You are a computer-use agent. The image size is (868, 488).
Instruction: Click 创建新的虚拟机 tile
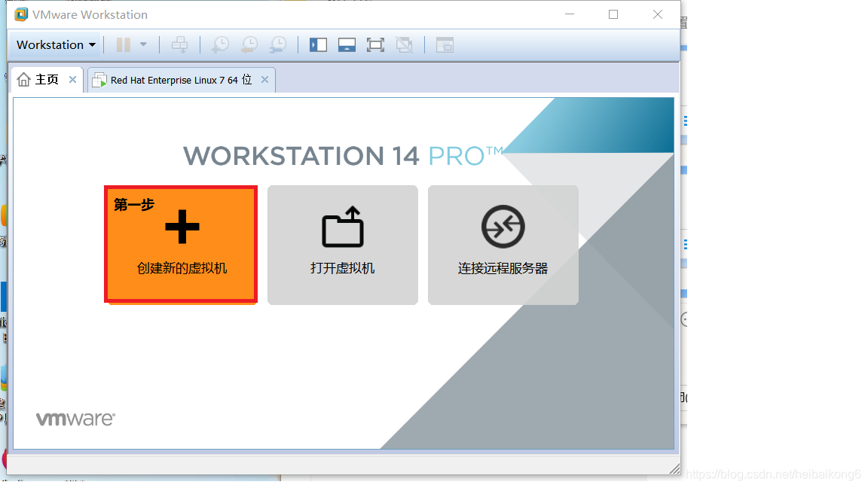(x=181, y=245)
